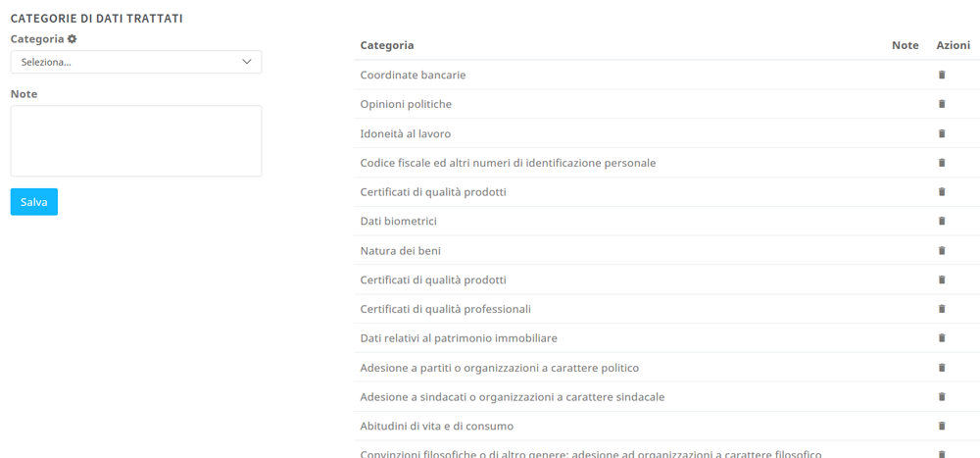
Task: Click the Azioni column header
Action: 953,45
